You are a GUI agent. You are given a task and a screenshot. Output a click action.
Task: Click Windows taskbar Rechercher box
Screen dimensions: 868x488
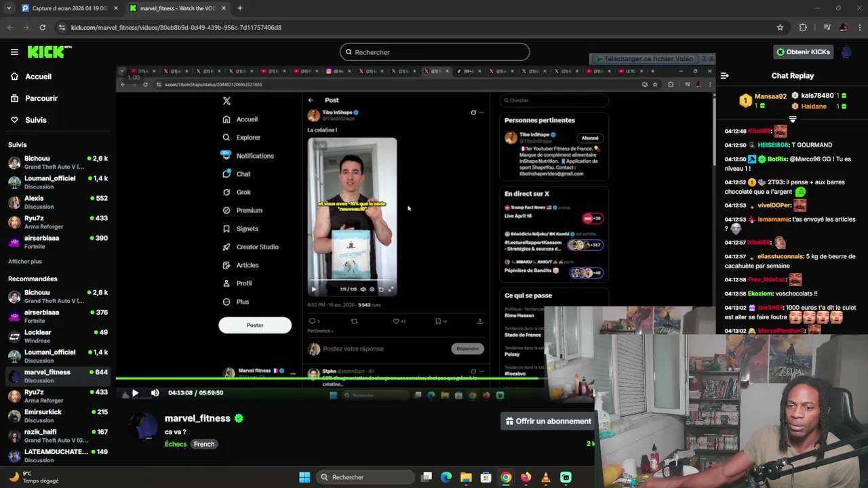[x=366, y=477]
